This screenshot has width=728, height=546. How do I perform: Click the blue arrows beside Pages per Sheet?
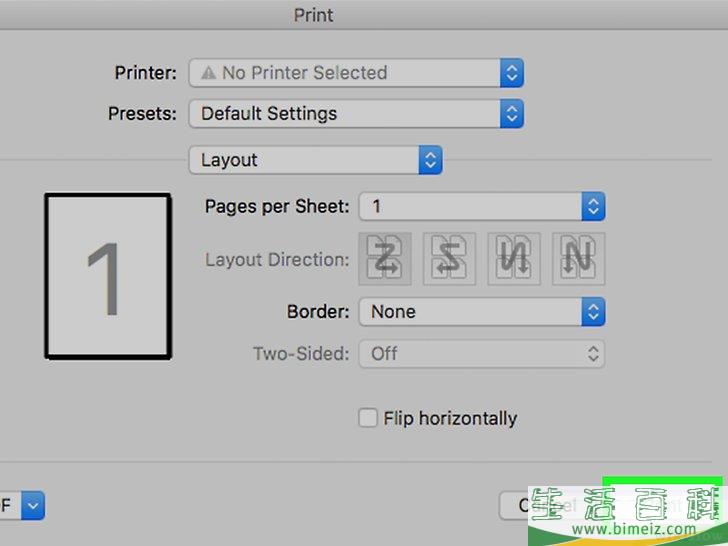(593, 206)
